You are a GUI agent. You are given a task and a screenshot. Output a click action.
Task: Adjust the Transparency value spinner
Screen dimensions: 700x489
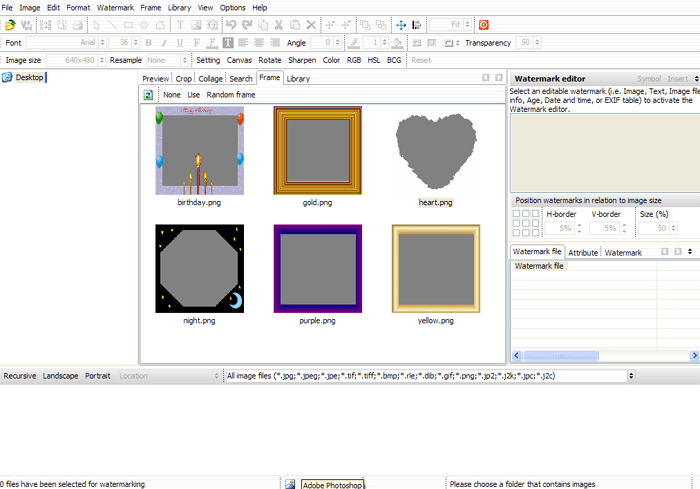click(x=538, y=43)
